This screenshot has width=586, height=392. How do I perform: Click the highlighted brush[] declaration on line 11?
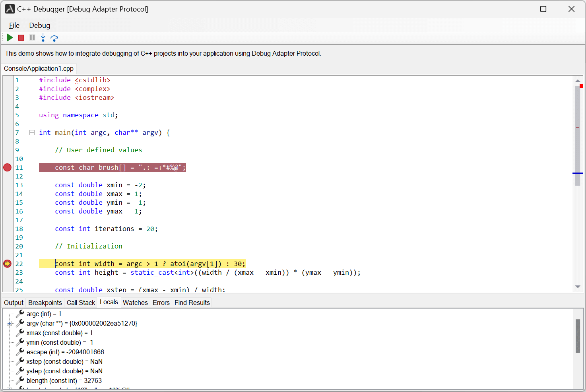[113, 167]
